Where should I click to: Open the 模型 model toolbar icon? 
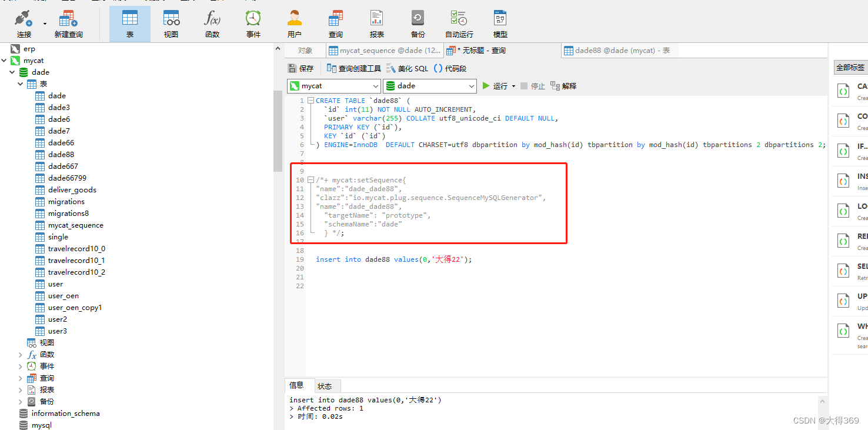pos(500,24)
